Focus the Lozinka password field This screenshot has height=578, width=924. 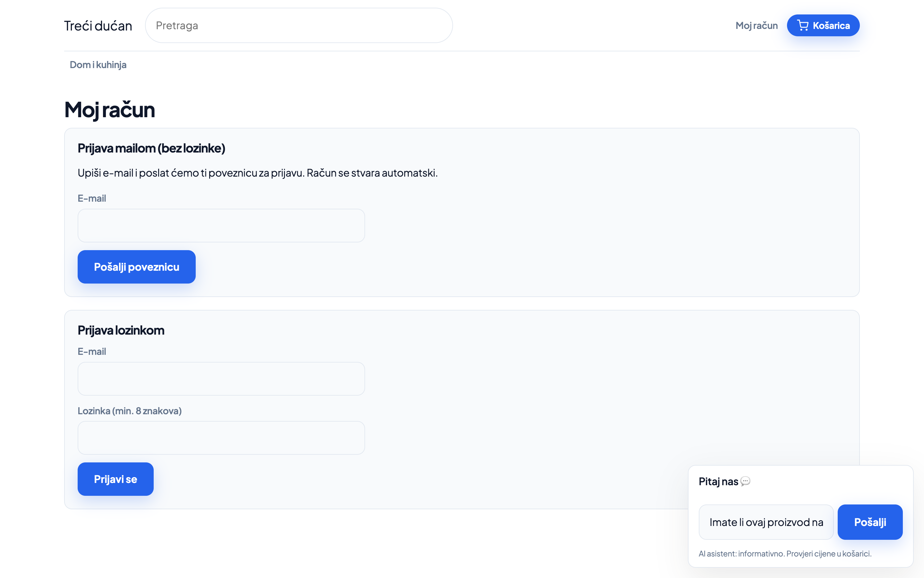pyautogui.click(x=221, y=438)
